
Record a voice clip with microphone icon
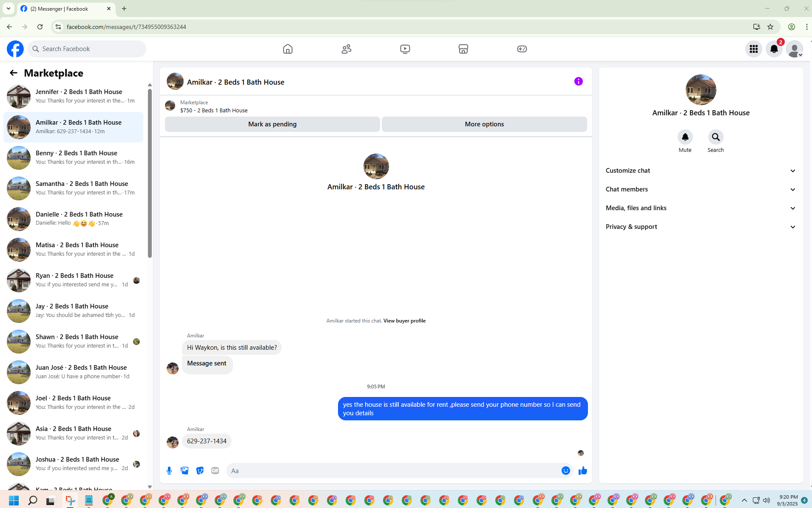(x=169, y=471)
